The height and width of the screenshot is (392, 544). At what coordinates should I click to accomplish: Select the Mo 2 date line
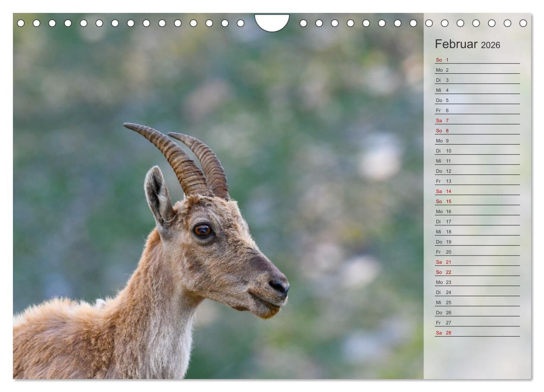tap(477, 70)
